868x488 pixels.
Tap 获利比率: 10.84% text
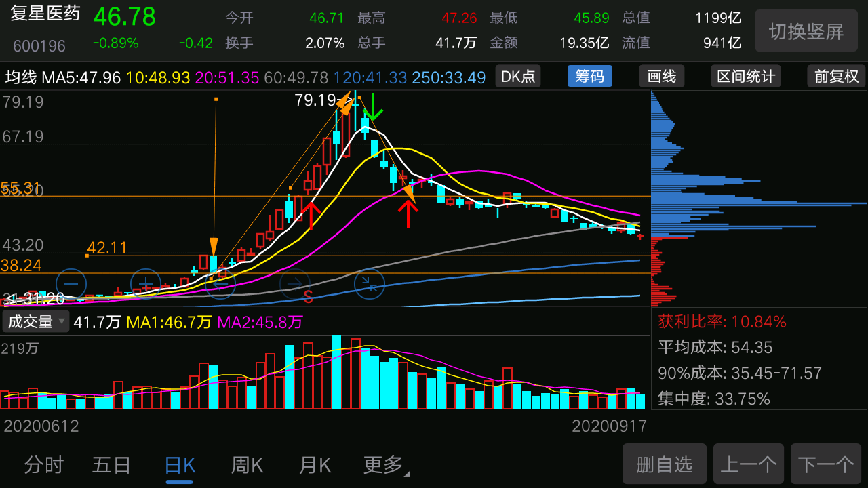tap(722, 321)
